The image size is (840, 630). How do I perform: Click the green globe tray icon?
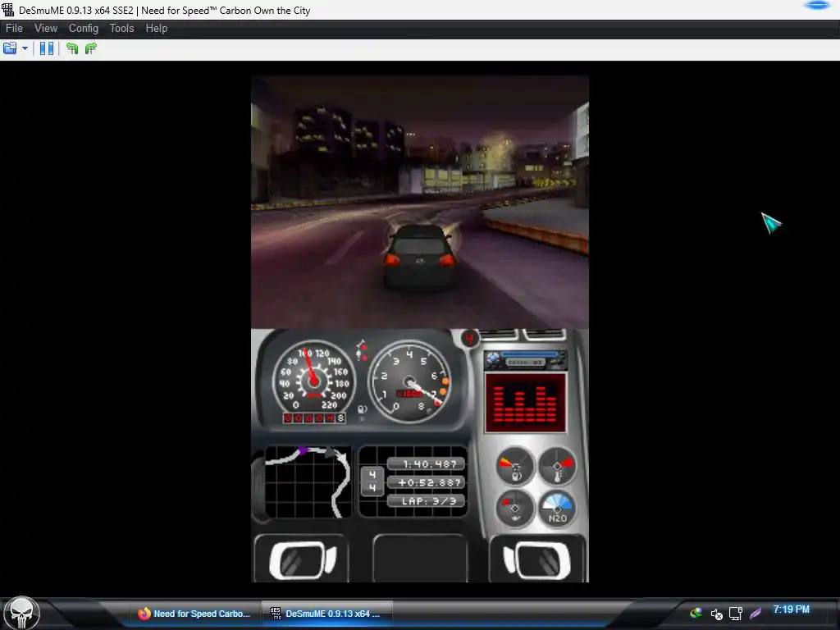[696, 614]
